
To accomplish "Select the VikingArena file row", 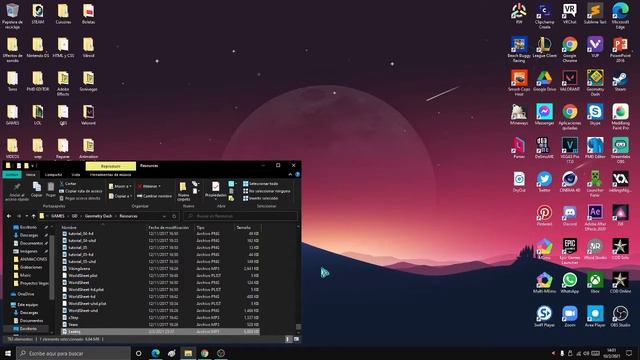I will pos(161,269).
